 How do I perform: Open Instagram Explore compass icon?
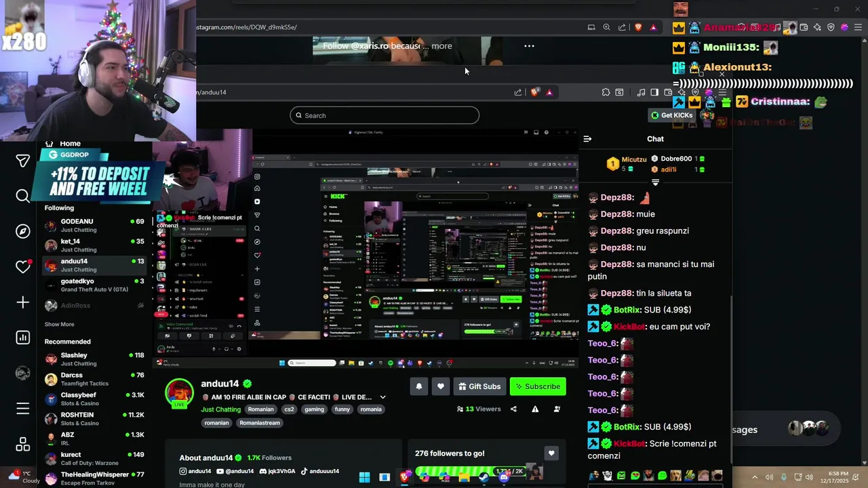pos(22,231)
